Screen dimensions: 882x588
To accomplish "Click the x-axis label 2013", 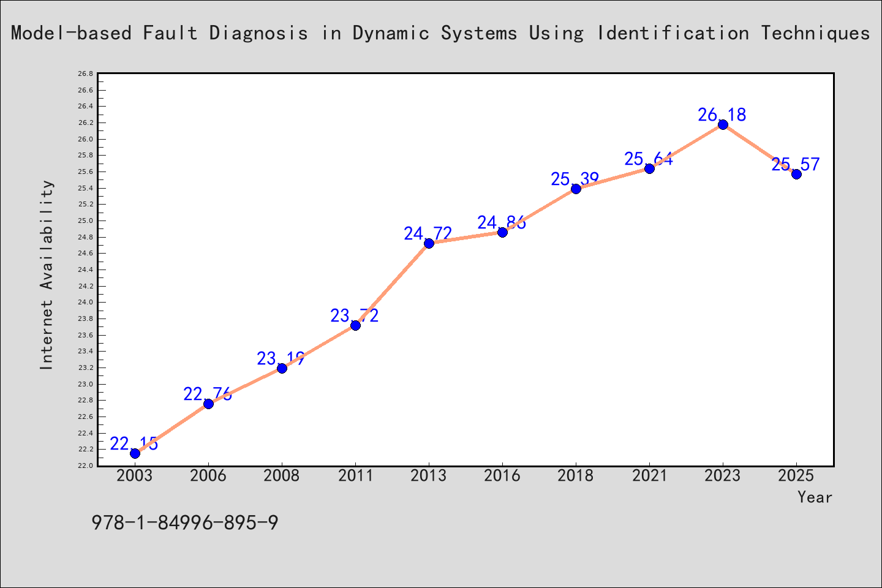I will 429,476.
